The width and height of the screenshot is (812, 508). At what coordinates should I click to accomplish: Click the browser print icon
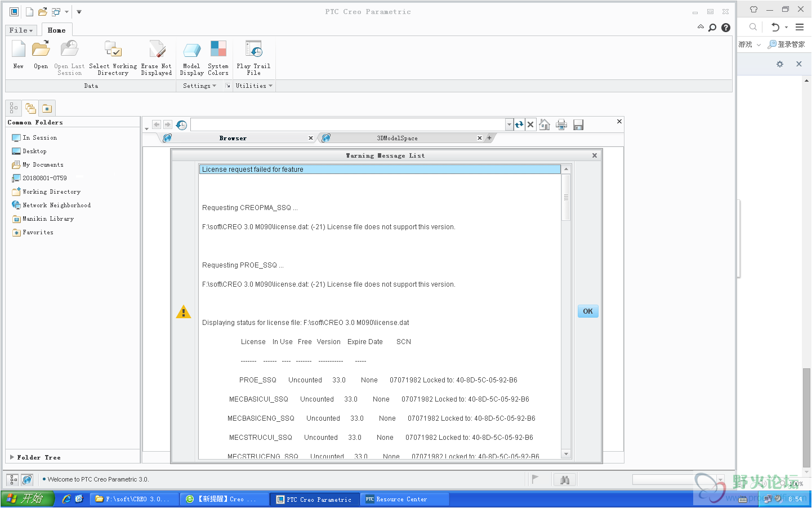(561, 124)
